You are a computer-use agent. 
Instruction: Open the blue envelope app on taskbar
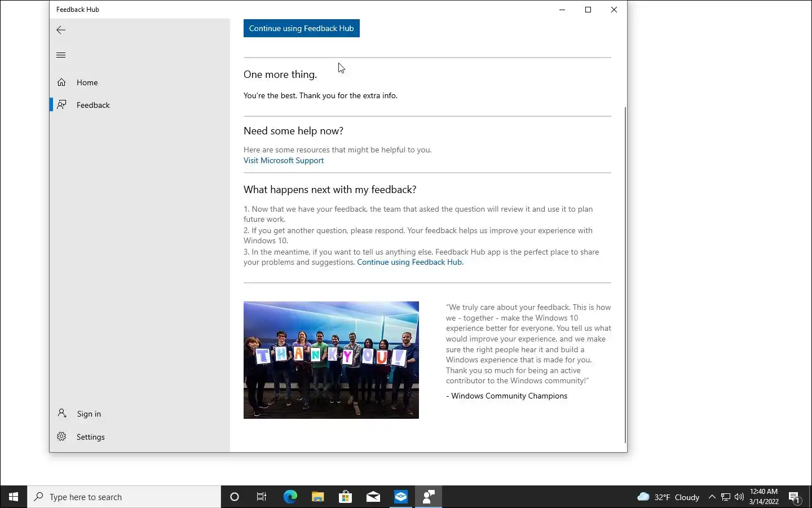tap(400, 497)
